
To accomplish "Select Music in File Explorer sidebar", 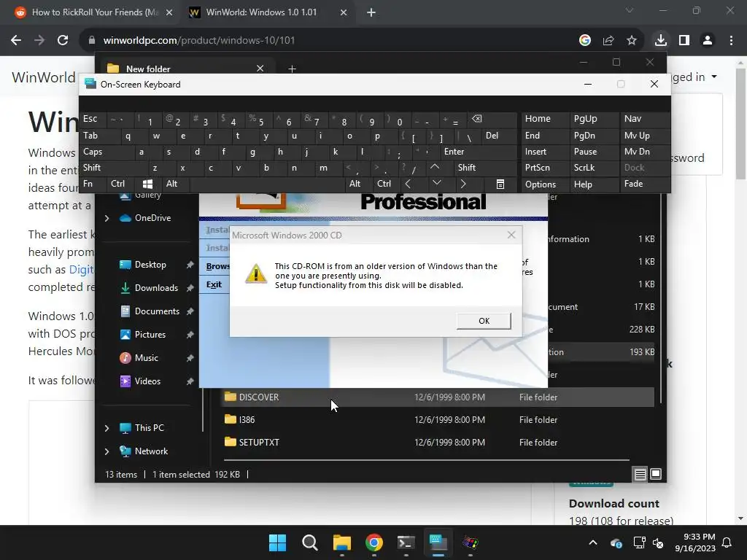I will pos(146,358).
